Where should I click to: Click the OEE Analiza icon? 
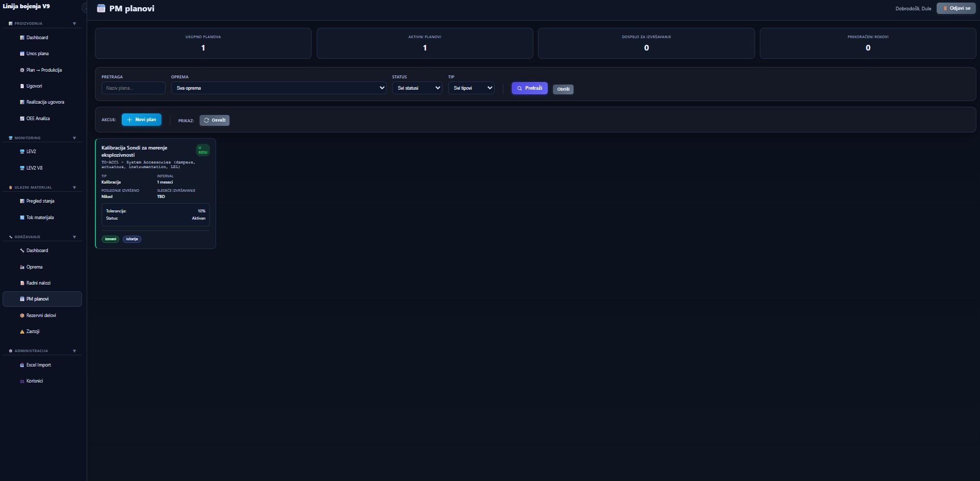22,119
